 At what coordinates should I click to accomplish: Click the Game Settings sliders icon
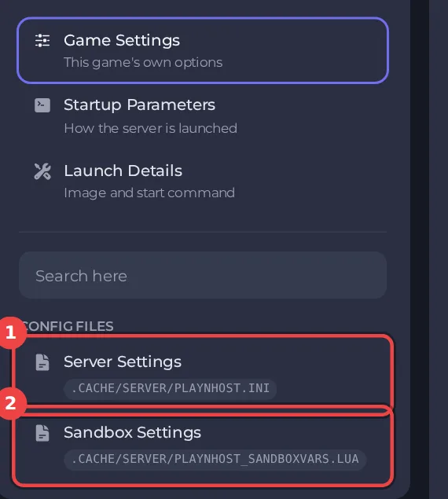[x=42, y=40]
